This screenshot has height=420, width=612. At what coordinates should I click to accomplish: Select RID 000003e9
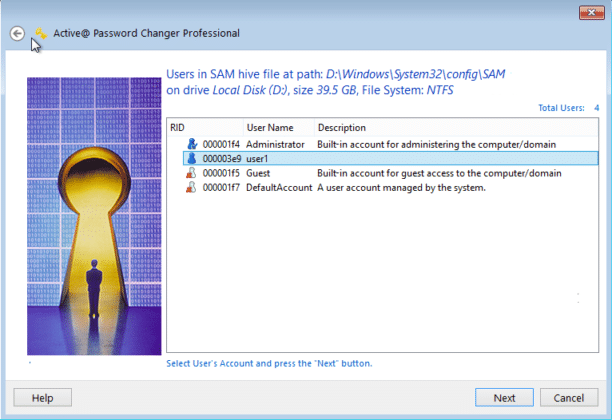coord(222,159)
